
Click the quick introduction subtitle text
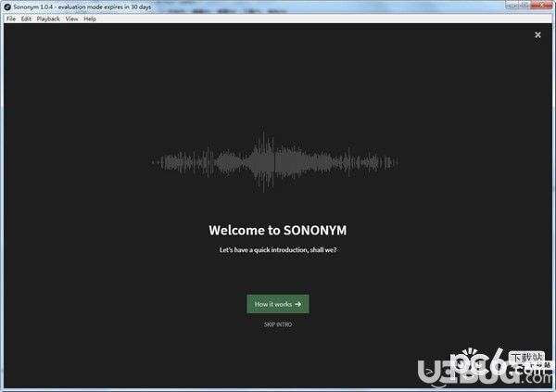tap(278, 249)
